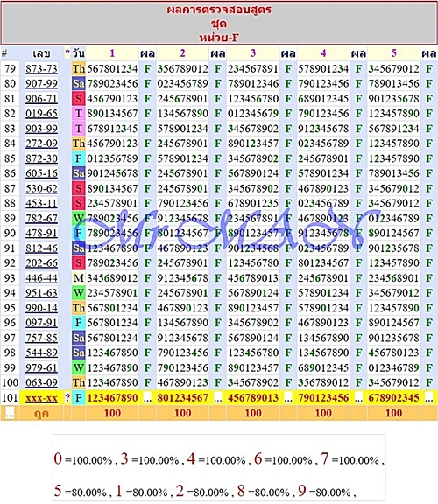The width and height of the screenshot is (438, 504).
Task: Click the วัน column header
Action: 79,53
